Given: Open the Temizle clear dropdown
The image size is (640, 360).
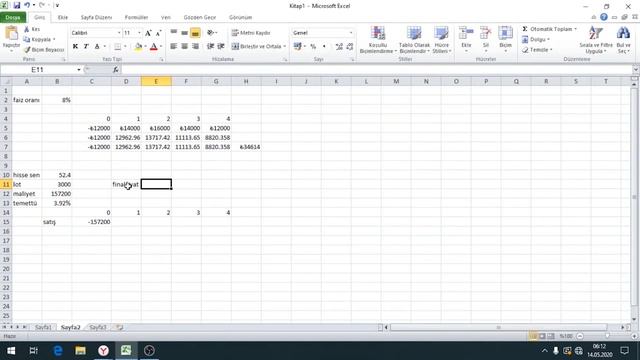Looking at the screenshot, I should 537,50.
